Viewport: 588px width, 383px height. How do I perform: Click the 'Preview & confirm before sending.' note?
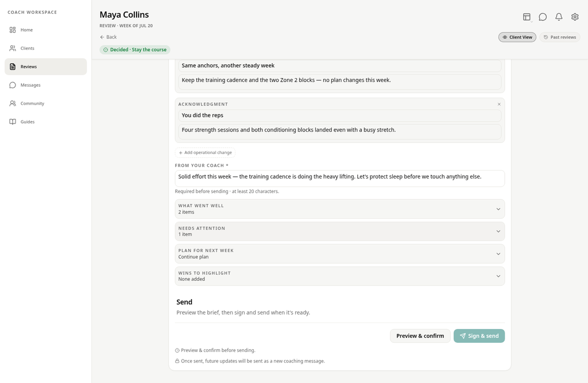(215, 350)
